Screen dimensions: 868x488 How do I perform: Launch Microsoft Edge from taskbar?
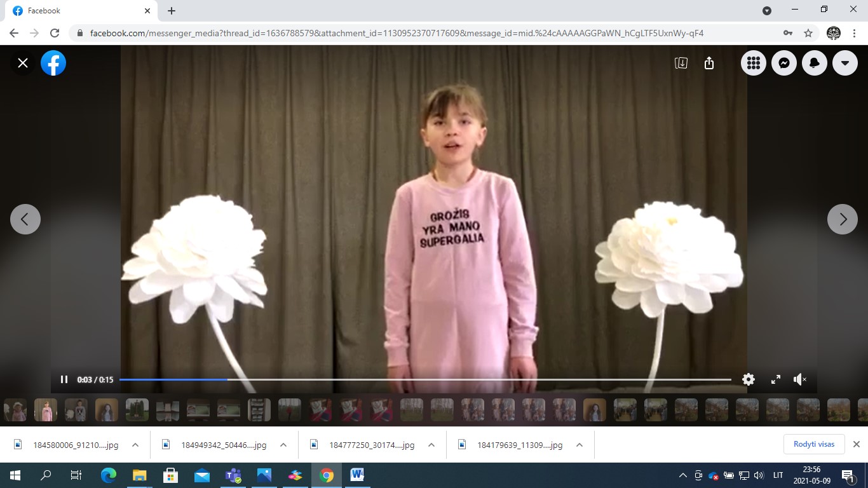pyautogui.click(x=109, y=475)
